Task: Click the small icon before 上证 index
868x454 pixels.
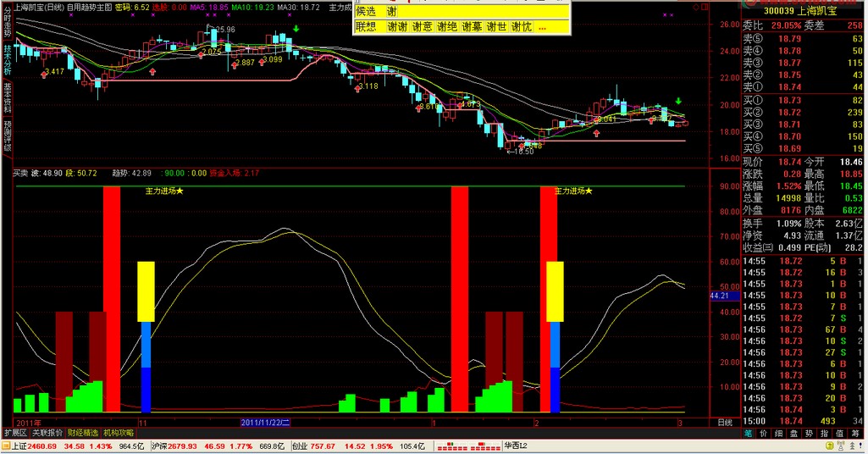Action: pos(6,446)
